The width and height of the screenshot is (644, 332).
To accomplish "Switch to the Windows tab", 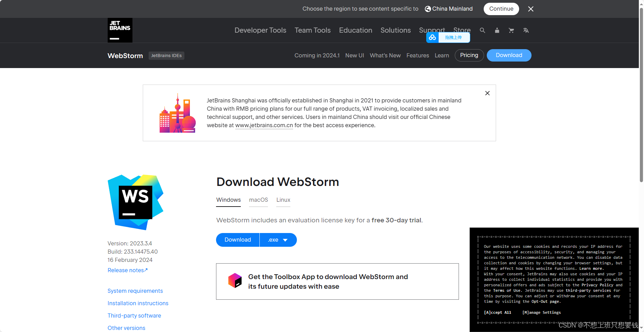I will tap(228, 200).
